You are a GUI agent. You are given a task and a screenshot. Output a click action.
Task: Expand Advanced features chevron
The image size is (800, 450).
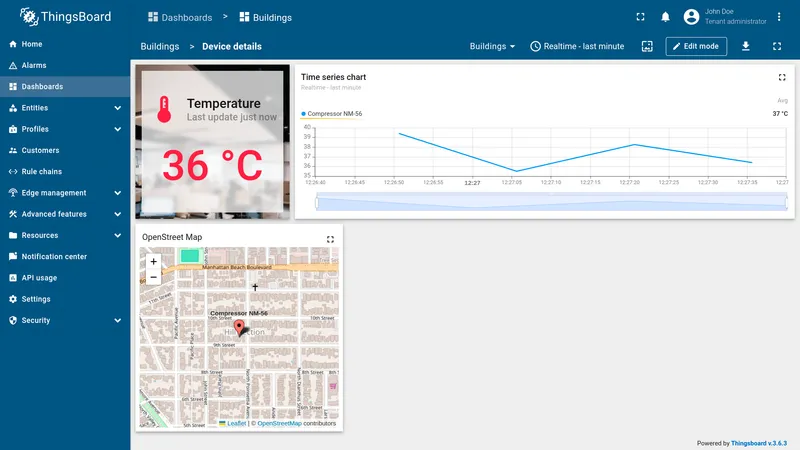click(118, 214)
